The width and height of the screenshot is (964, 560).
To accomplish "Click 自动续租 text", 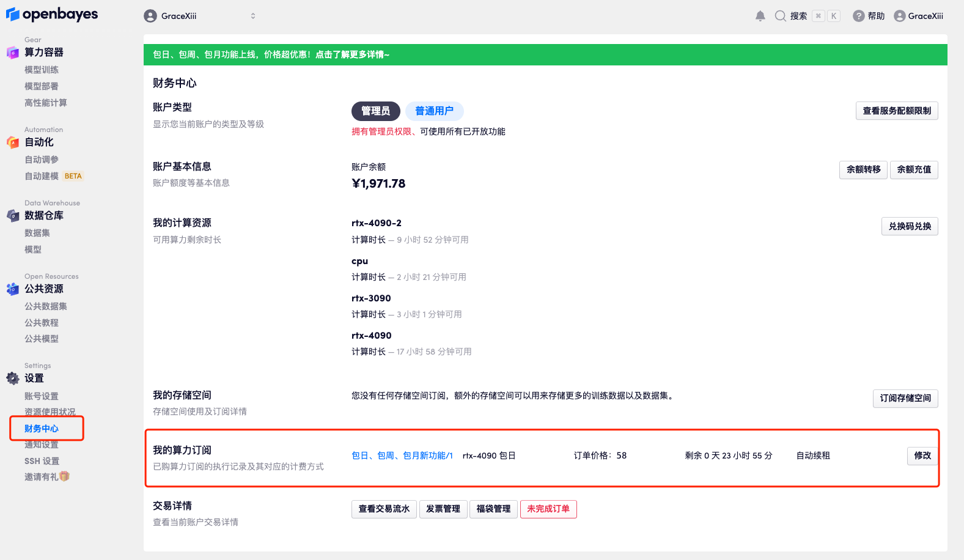I will [x=813, y=455].
